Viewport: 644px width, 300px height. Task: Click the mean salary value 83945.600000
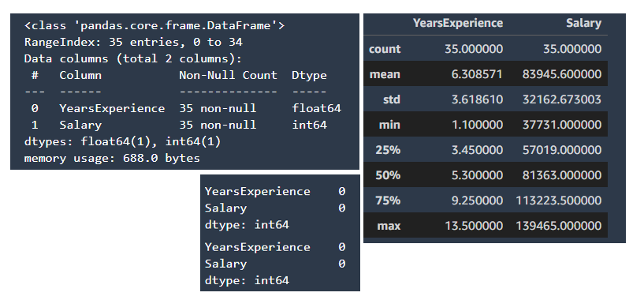point(562,74)
